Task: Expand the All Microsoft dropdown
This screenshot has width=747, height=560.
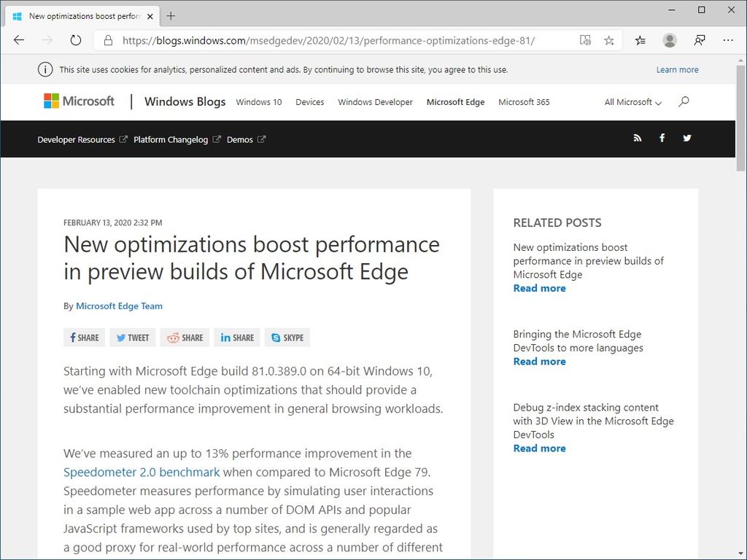Action: (x=632, y=102)
